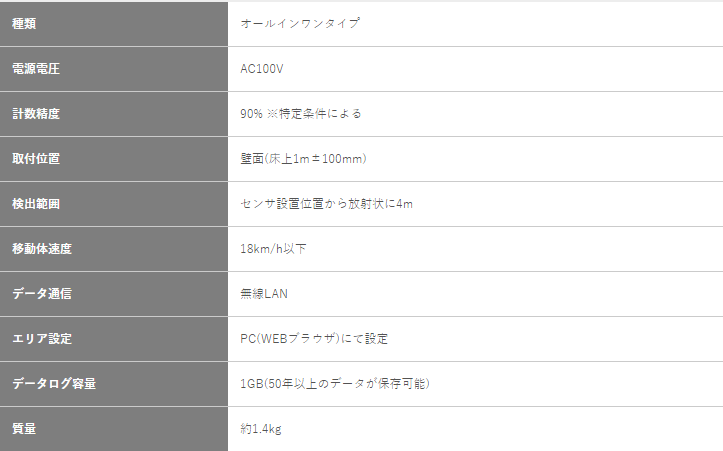Select the 電源電圧 header cell
The width and height of the screenshot is (723, 451).
[114, 69]
